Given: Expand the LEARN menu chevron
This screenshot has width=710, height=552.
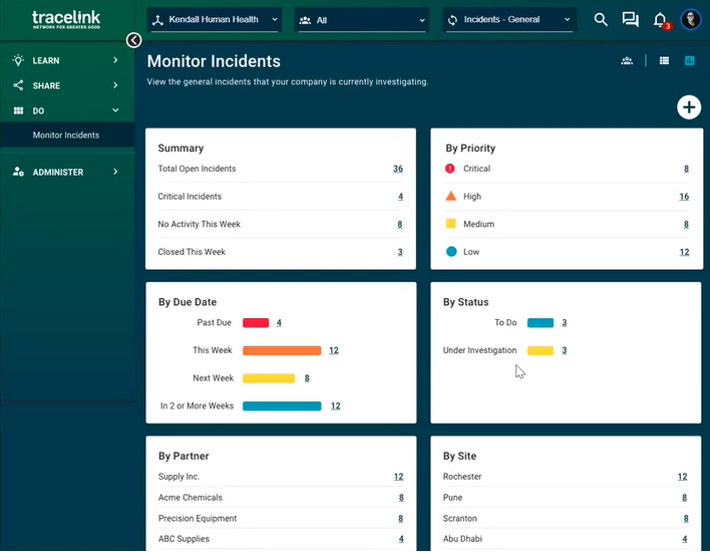Looking at the screenshot, I should point(115,60).
